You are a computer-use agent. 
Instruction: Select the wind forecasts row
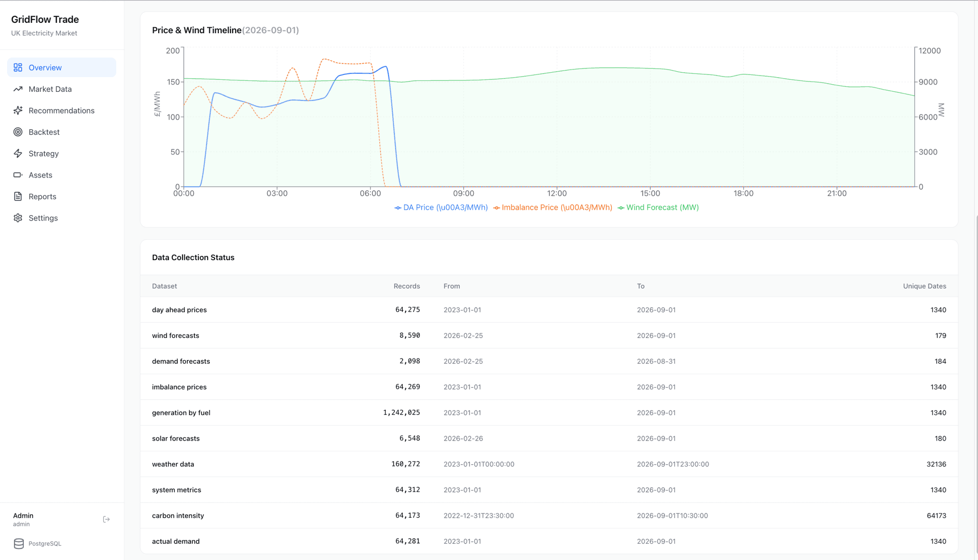(x=549, y=336)
